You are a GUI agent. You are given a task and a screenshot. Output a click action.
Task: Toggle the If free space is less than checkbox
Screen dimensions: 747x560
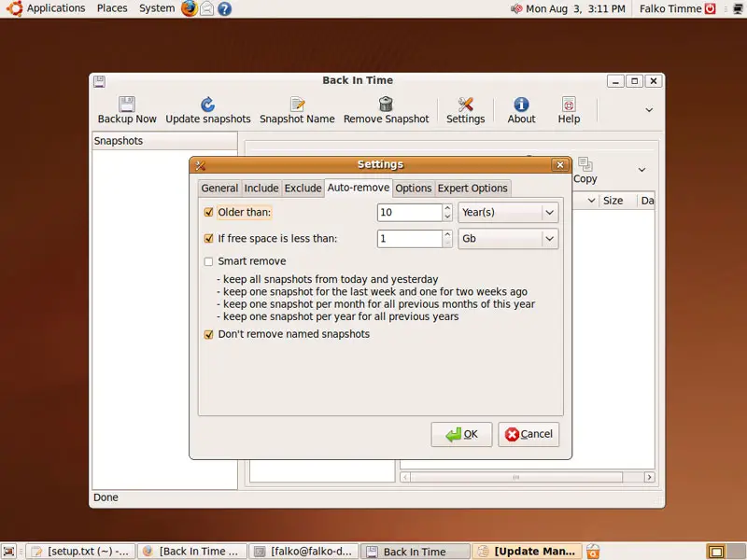(x=208, y=239)
